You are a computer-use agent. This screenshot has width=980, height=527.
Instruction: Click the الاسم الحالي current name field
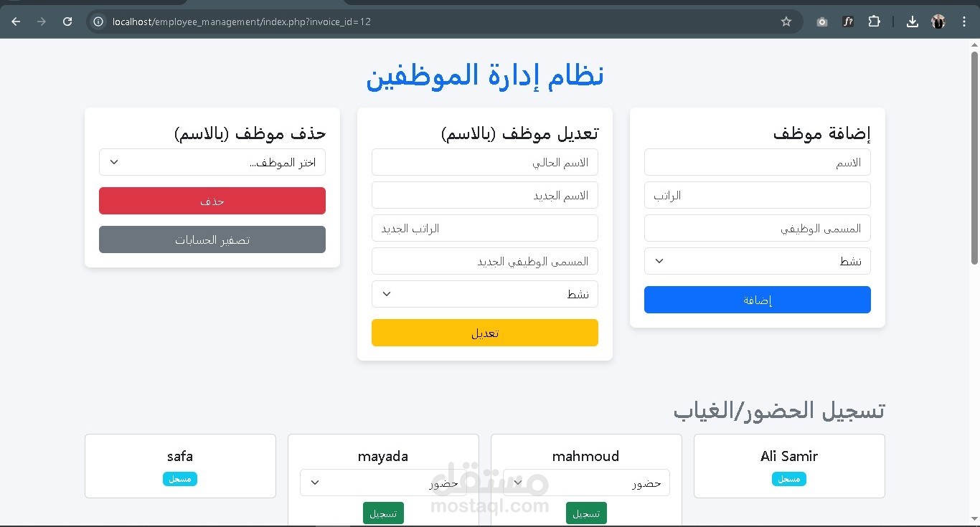click(485, 162)
